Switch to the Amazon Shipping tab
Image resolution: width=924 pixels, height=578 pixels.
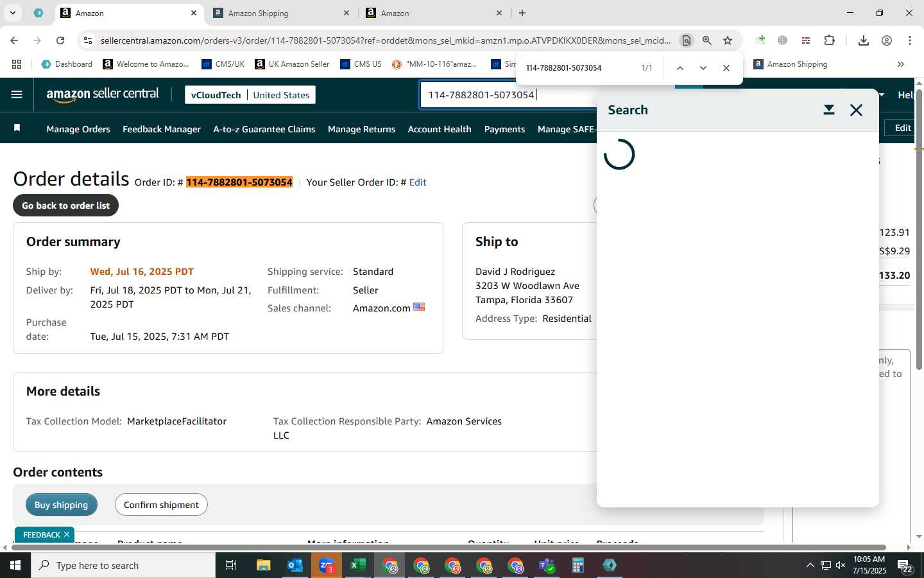coord(282,13)
